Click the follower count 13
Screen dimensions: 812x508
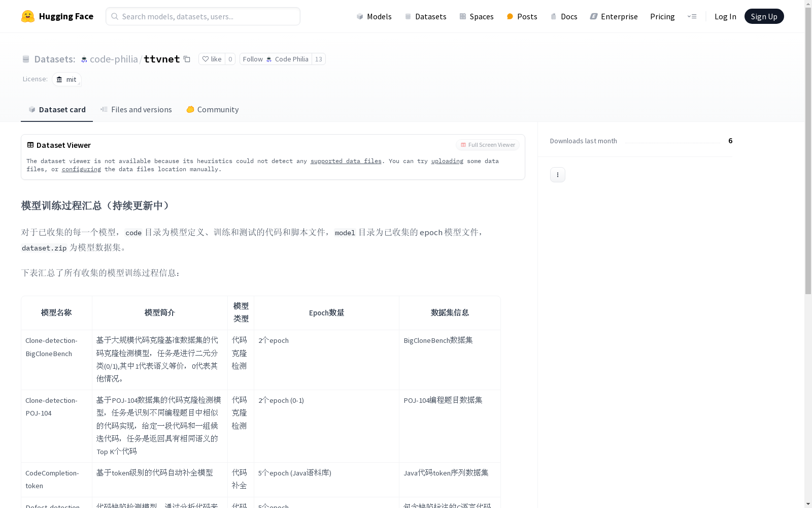[319, 59]
